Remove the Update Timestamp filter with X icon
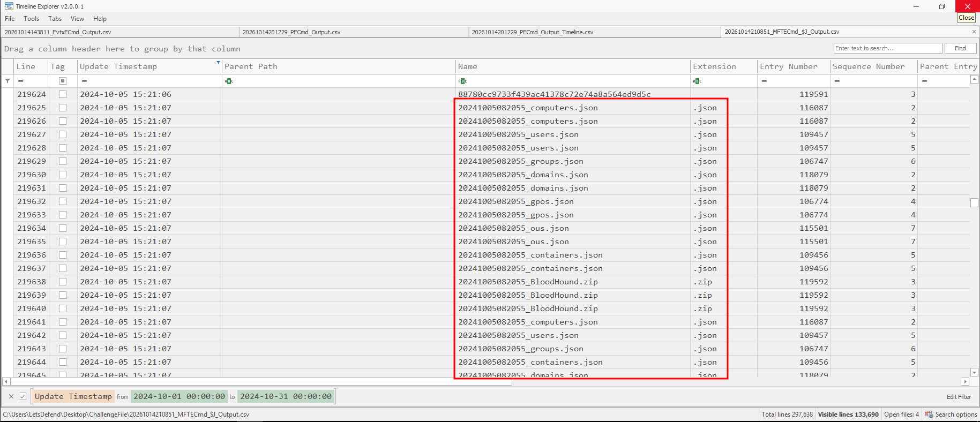 11,396
